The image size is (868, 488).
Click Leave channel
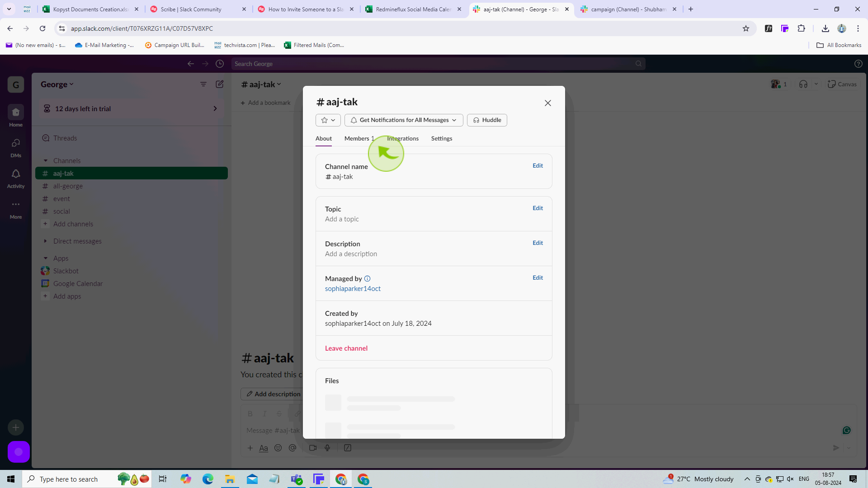346,348
